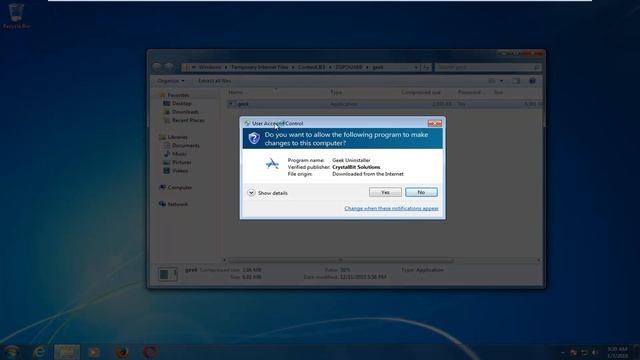The image size is (640, 360).
Task: Click the 'CrystalBit Solutions' publisher text
Action: coord(356,167)
